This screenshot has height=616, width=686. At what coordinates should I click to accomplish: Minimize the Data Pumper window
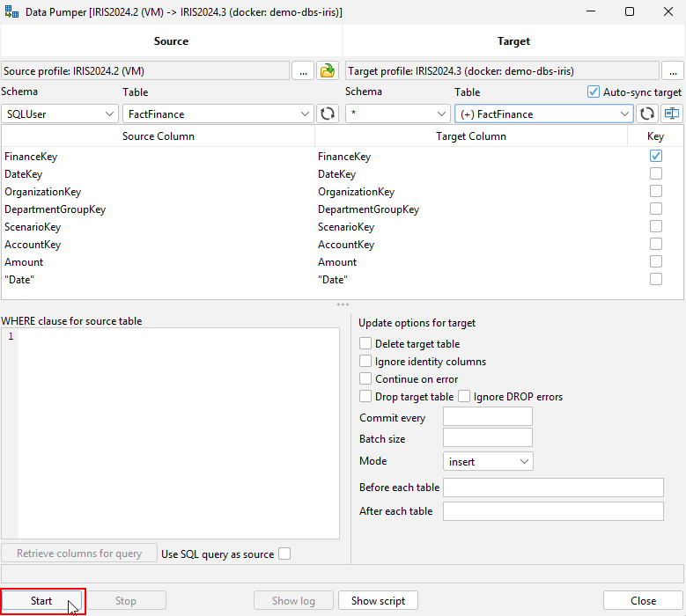coord(591,11)
